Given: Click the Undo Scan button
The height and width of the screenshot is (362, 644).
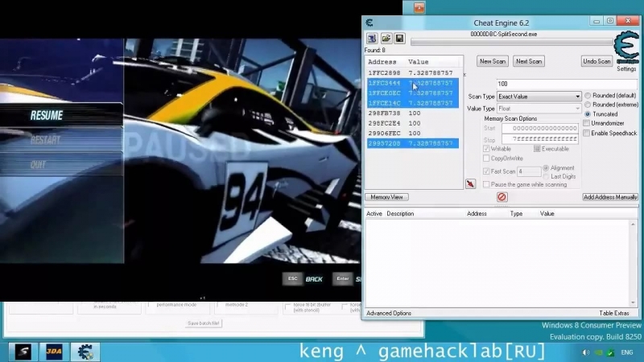Looking at the screenshot, I should pos(597,61).
